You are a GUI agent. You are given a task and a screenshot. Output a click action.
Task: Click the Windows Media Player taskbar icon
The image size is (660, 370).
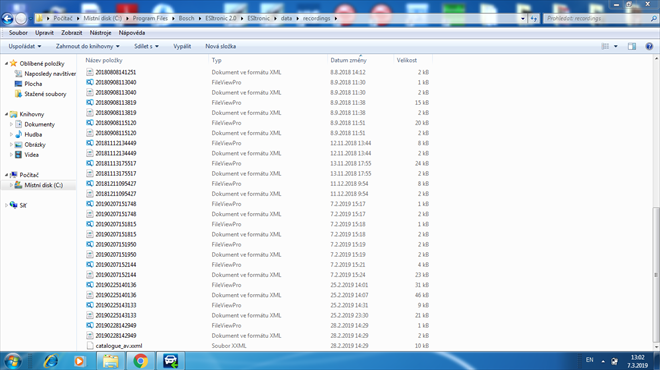coord(79,361)
